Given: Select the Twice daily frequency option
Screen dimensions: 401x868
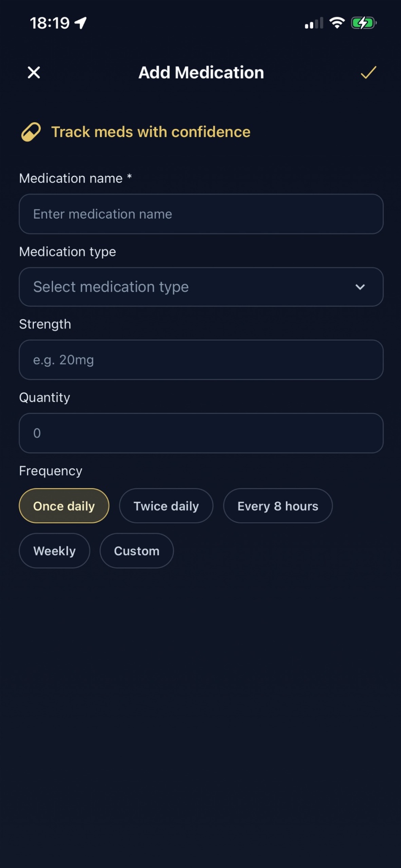Looking at the screenshot, I should (166, 506).
